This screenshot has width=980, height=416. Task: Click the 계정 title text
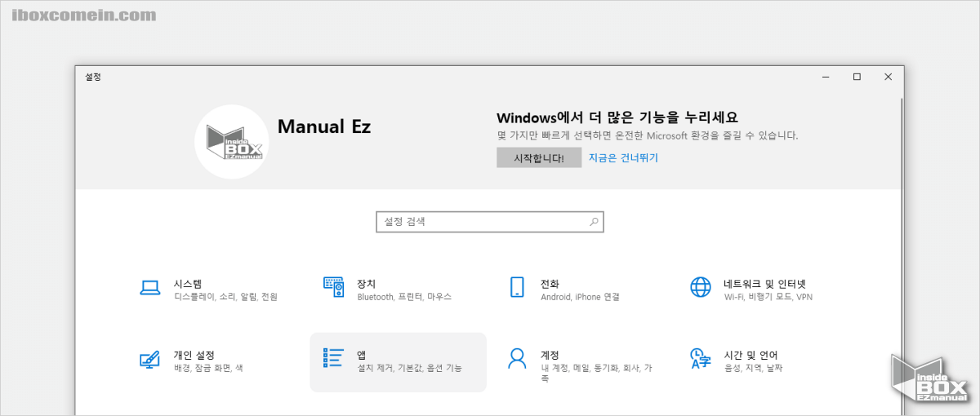tap(550, 356)
